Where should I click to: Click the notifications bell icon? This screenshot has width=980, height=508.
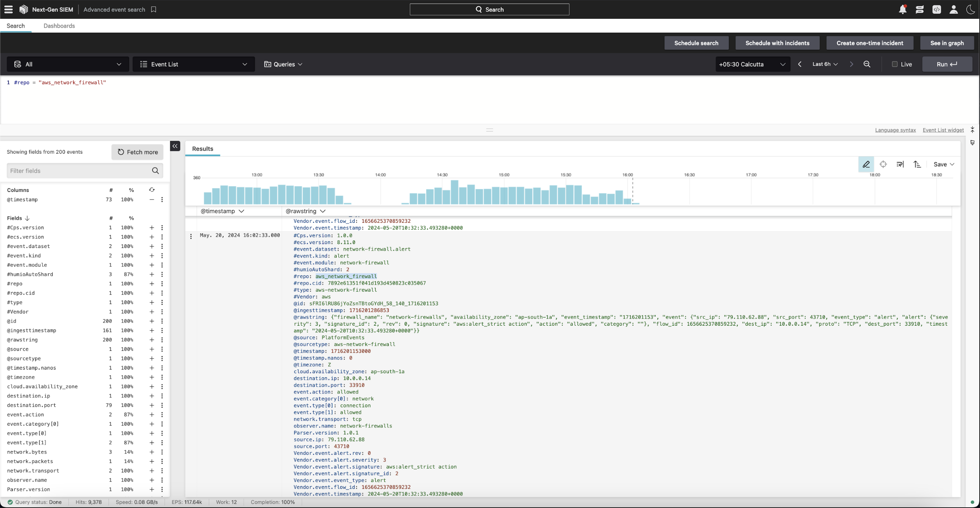(x=902, y=10)
